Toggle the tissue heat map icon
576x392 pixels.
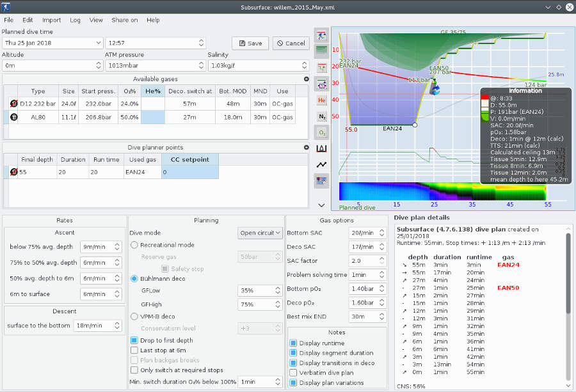(x=322, y=181)
